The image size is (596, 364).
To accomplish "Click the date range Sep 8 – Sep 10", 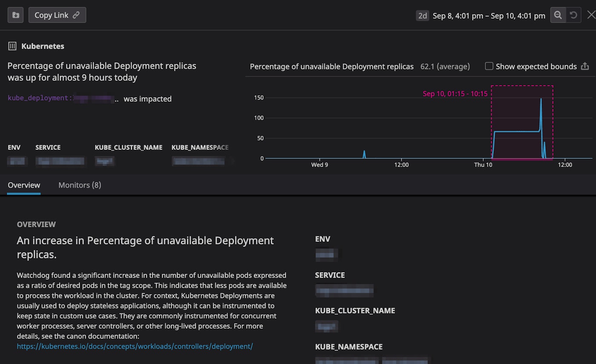I will (x=489, y=16).
